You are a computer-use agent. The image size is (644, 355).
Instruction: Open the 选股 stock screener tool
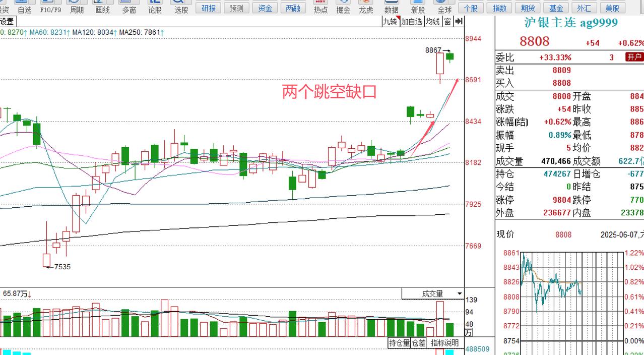[x=181, y=7]
